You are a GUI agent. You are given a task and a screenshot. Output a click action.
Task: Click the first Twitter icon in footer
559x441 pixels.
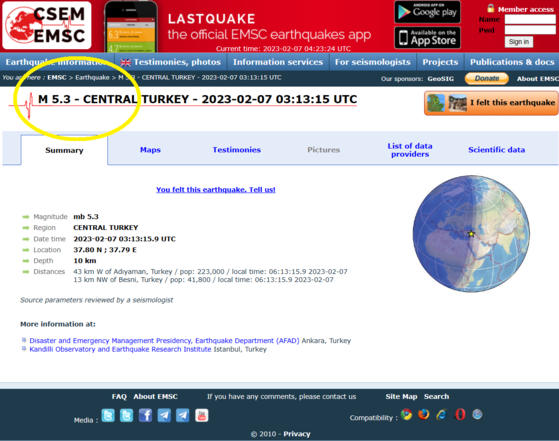[108, 415]
